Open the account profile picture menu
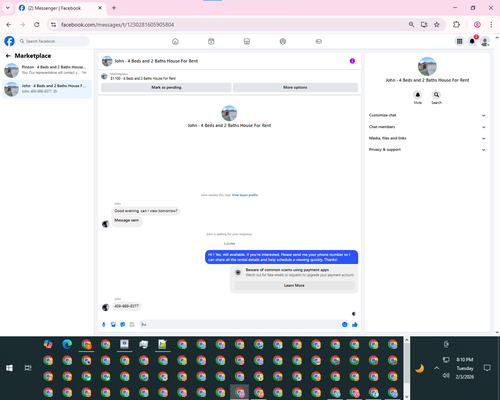This screenshot has height=400, width=500. pyautogui.click(x=485, y=41)
